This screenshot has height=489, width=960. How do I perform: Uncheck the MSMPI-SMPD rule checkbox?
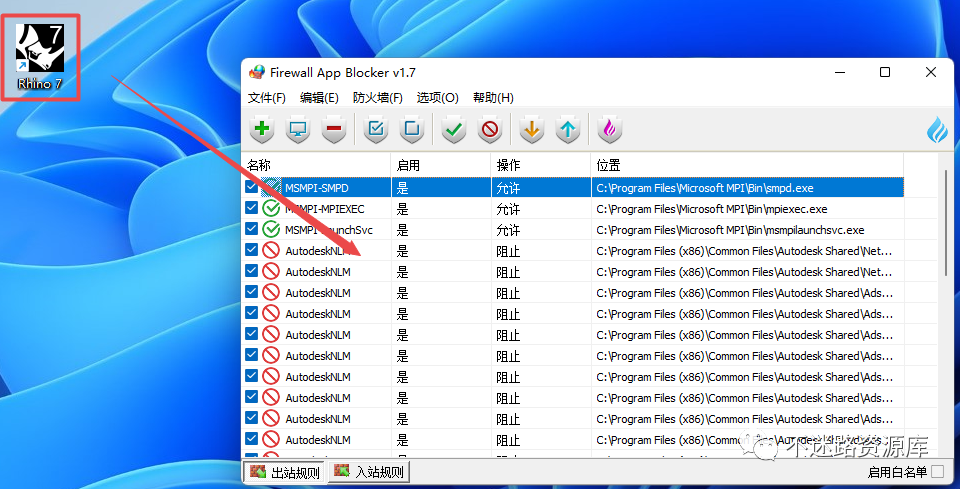[251, 187]
